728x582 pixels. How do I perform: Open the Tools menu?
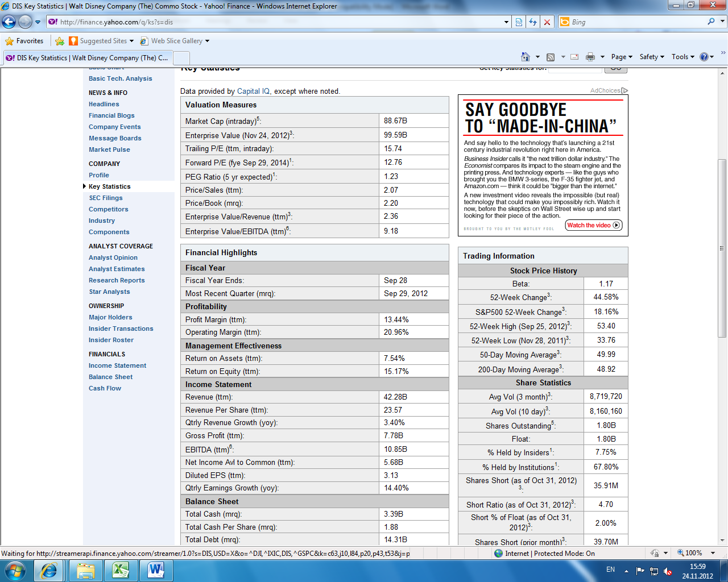(x=683, y=57)
